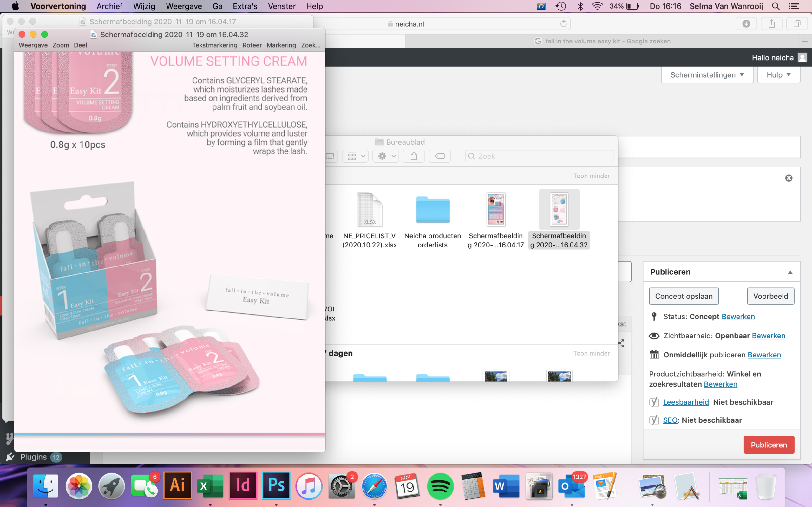This screenshot has height=507, width=812.
Task: Launch Spotify from the Dock
Action: pos(440,485)
